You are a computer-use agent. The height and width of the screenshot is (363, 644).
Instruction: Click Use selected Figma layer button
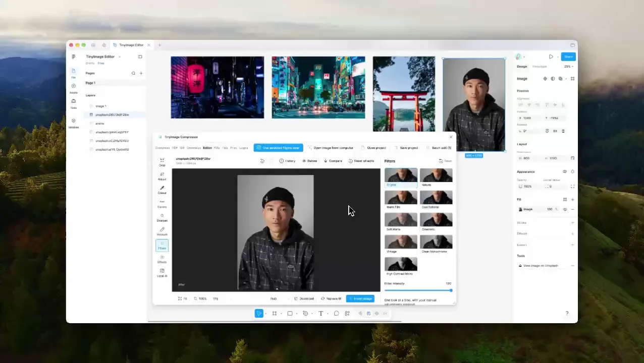pos(278,148)
